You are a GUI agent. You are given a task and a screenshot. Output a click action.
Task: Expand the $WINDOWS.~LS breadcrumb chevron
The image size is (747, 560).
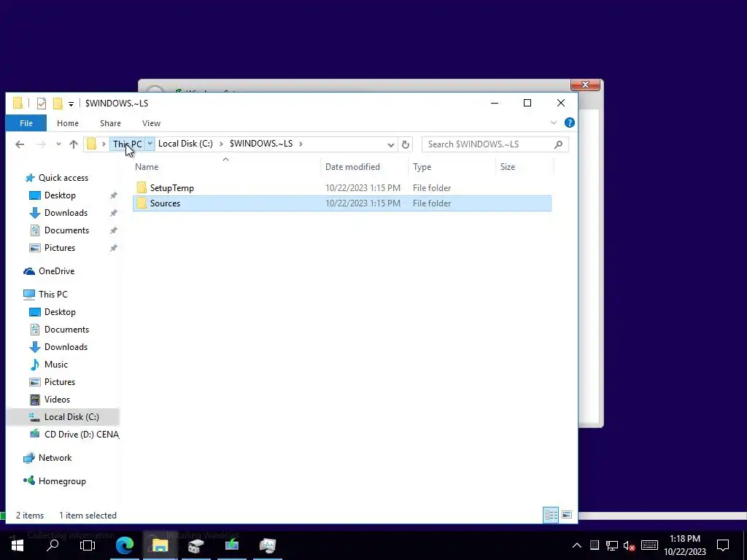point(301,144)
